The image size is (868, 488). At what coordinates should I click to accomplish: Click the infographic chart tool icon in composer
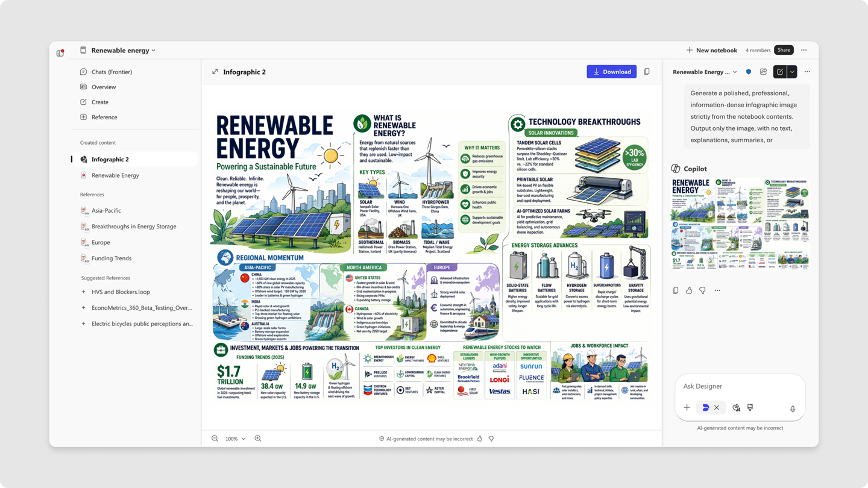pyautogui.click(x=736, y=408)
